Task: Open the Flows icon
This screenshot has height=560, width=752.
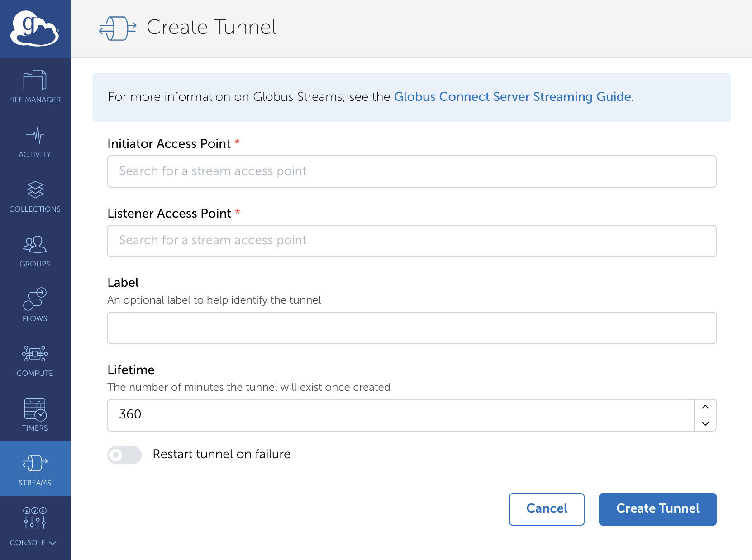Action: coord(35,299)
